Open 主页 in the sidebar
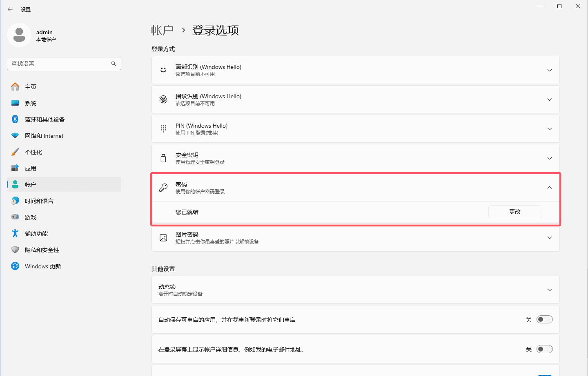This screenshot has width=588, height=376. 64,86
